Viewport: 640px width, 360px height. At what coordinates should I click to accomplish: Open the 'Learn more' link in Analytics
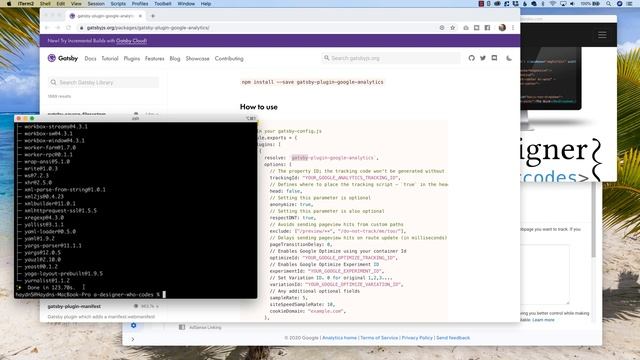pos(543,320)
